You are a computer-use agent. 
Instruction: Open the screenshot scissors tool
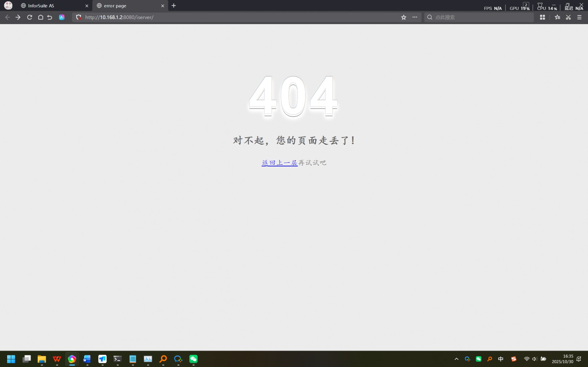[568, 17]
